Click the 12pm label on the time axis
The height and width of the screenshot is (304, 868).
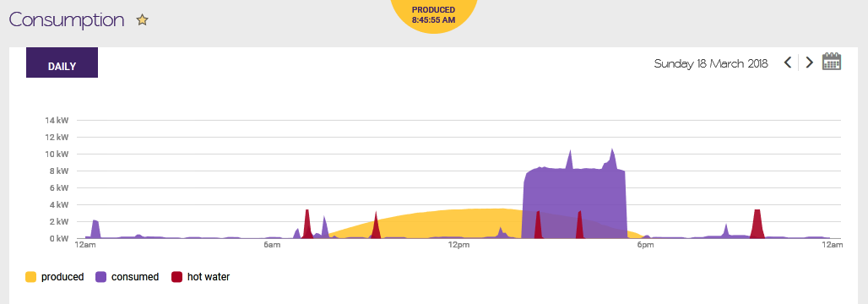pos(457,245)
